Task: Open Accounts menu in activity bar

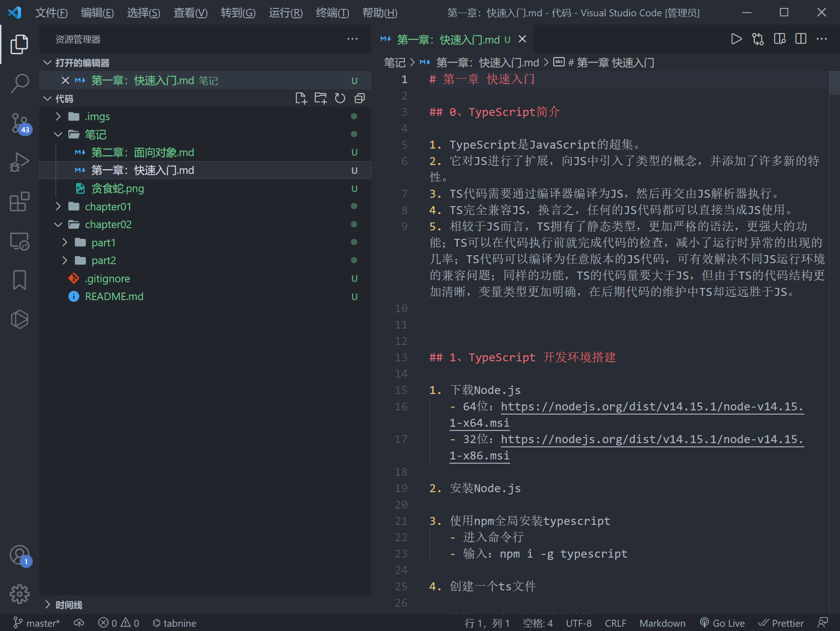Action: [x=20, y=556]
